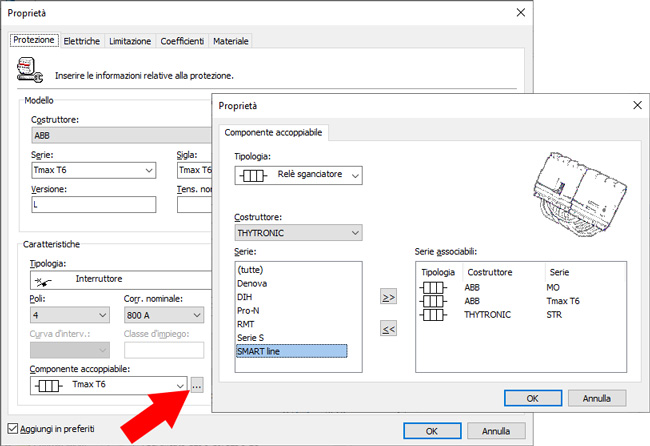Click the protection device icon in header
Image resolution: width=650 pixels, height=446 pixels.
tap(30, 70)
